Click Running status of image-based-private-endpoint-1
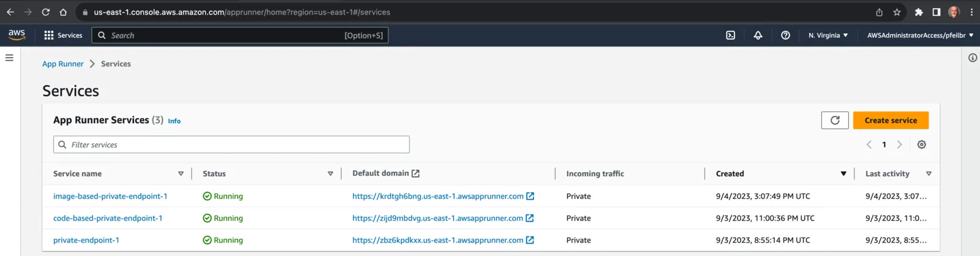This screenshot has height=256, width=980. 223,197
